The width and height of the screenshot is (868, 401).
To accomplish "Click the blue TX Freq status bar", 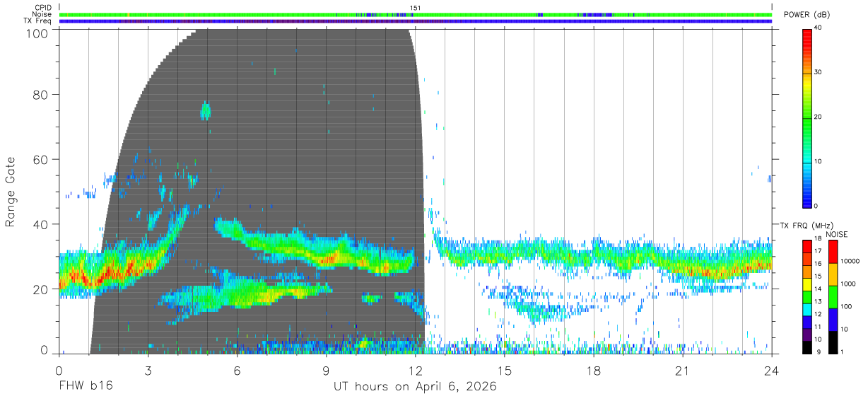I will point(416,21).
